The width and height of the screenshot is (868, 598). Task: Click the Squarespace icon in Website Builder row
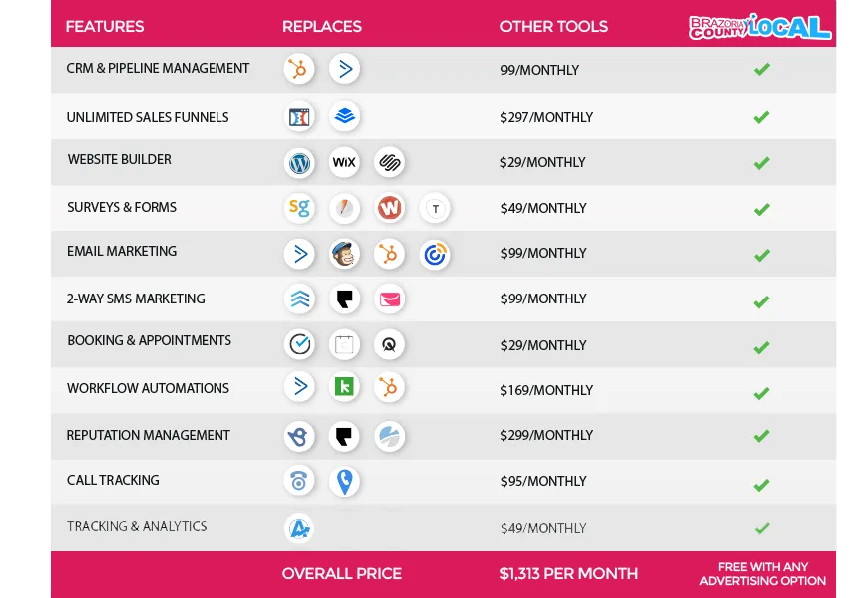(x=390, y=163)
